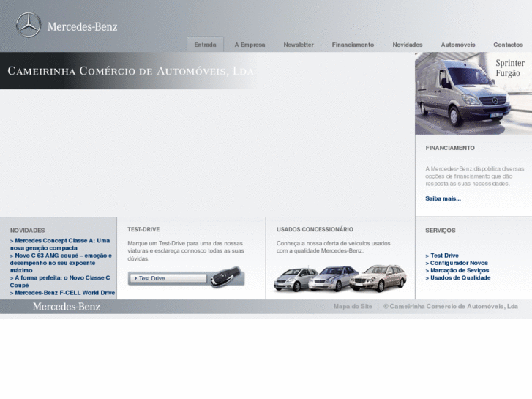
Task: Click the financing options description paragraph
Action: [475, 176]
